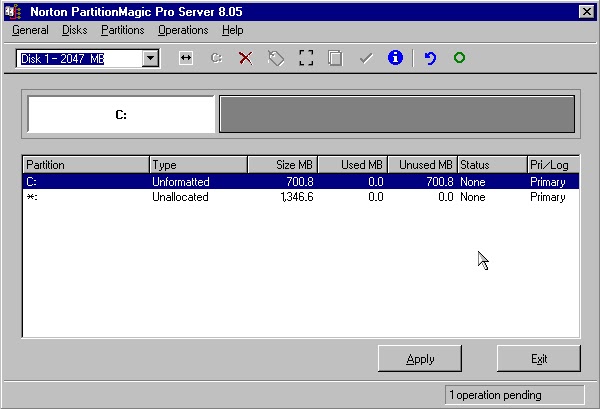This screenshot has height=409, width=600.
Task: Click the Unformatted type cell
Action: [x=181, y=182]
